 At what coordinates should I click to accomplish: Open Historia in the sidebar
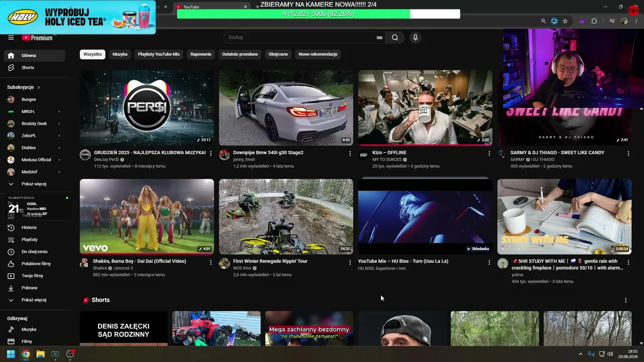(x=34, y=227)
